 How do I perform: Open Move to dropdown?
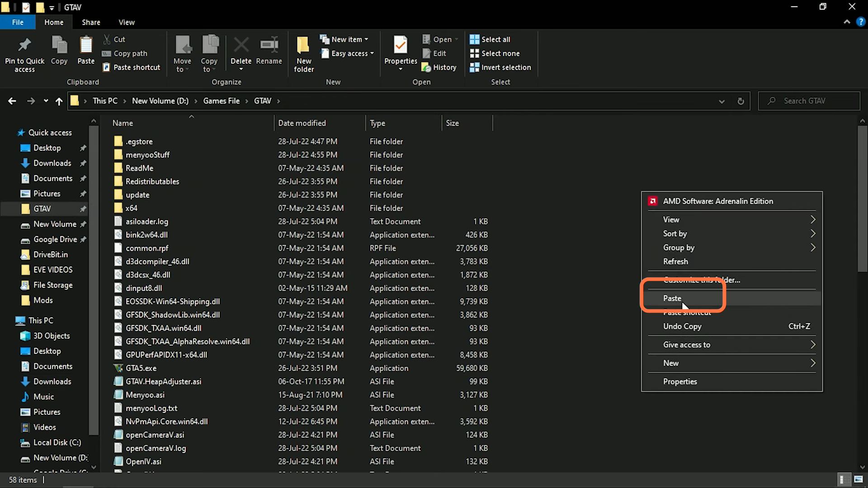click(182, 66)
